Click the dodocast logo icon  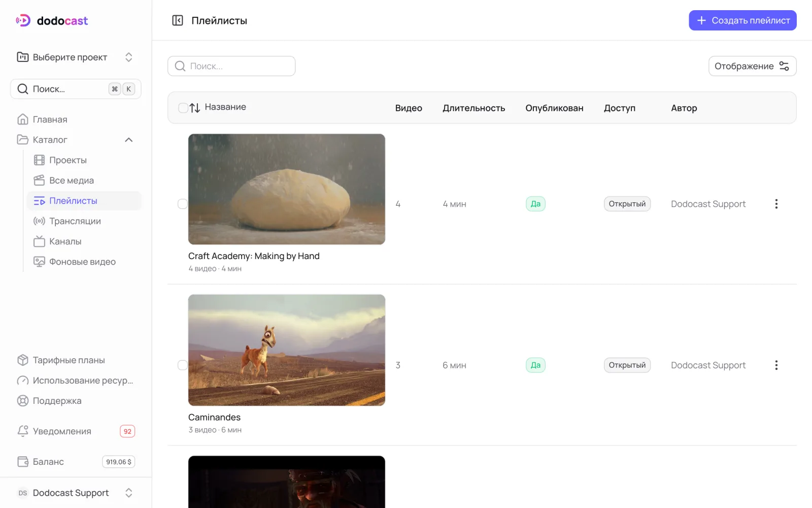coord(23,20)
